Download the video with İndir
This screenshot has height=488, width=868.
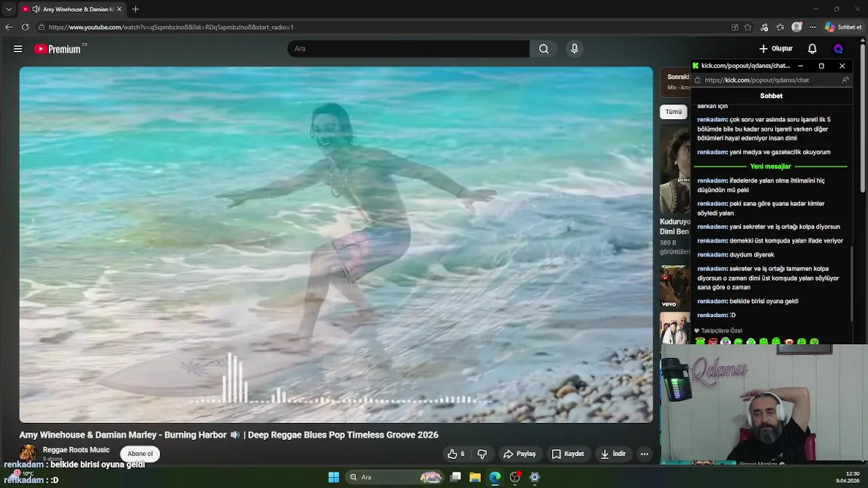click(613, 453)
